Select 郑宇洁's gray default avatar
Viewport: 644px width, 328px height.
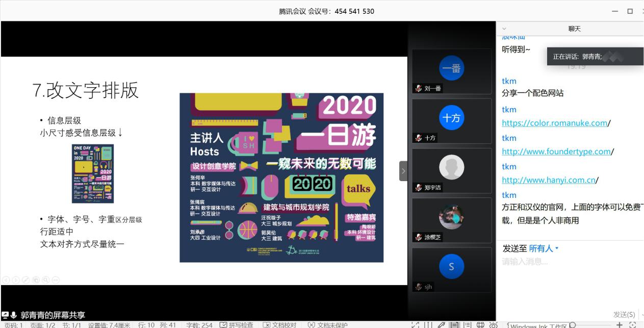pos(452,167)
